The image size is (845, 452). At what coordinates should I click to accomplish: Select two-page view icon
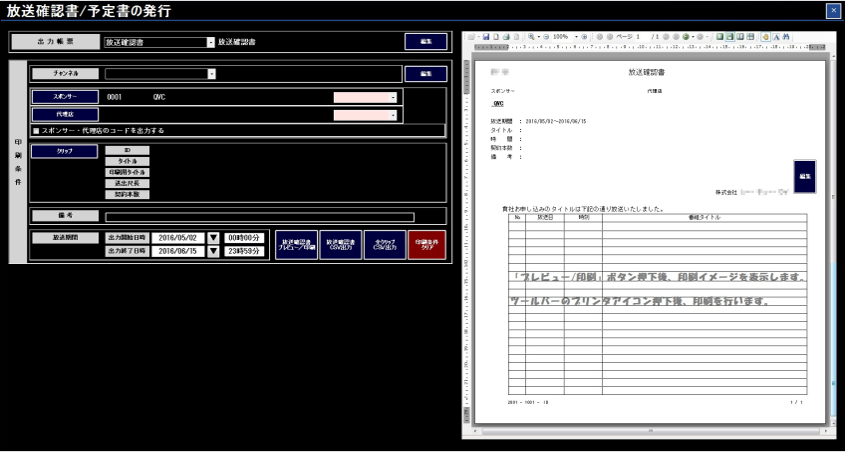(740, 37)
